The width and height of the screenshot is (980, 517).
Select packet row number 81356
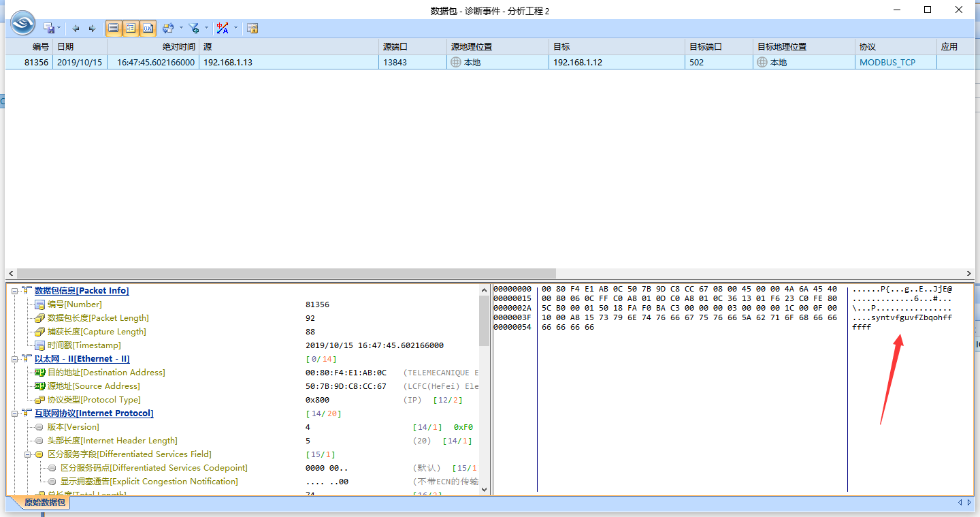tap(490, 62)
